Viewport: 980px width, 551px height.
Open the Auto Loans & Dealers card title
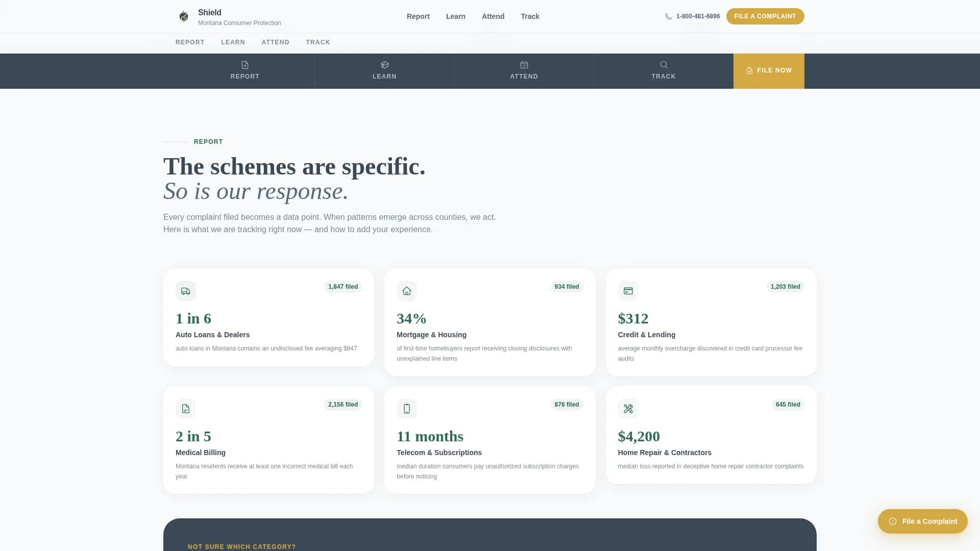click(x=212, y=335)
